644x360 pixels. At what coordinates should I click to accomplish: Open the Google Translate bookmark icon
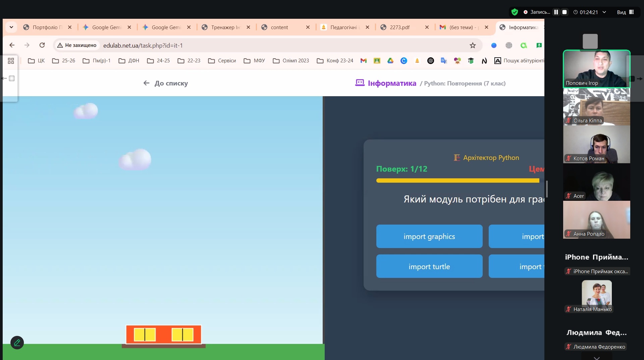click(444, 61)
